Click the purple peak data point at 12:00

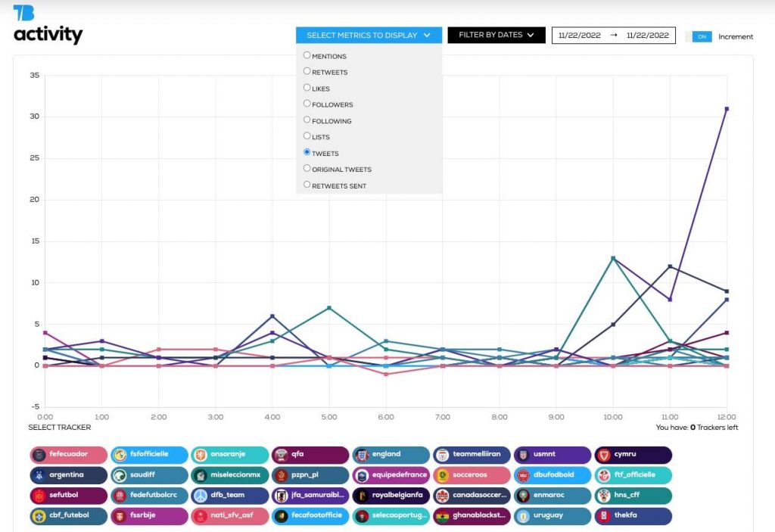[x=727, y=109]
